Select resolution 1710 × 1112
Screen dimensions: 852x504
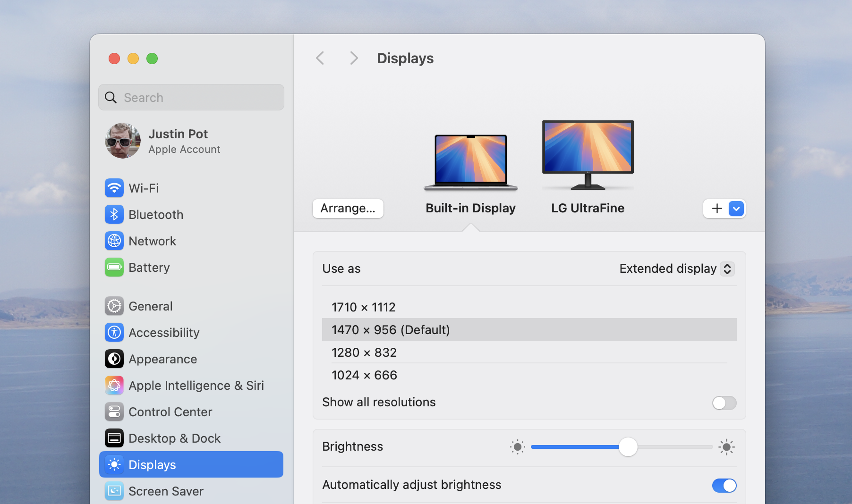click(x=529, y=307)
